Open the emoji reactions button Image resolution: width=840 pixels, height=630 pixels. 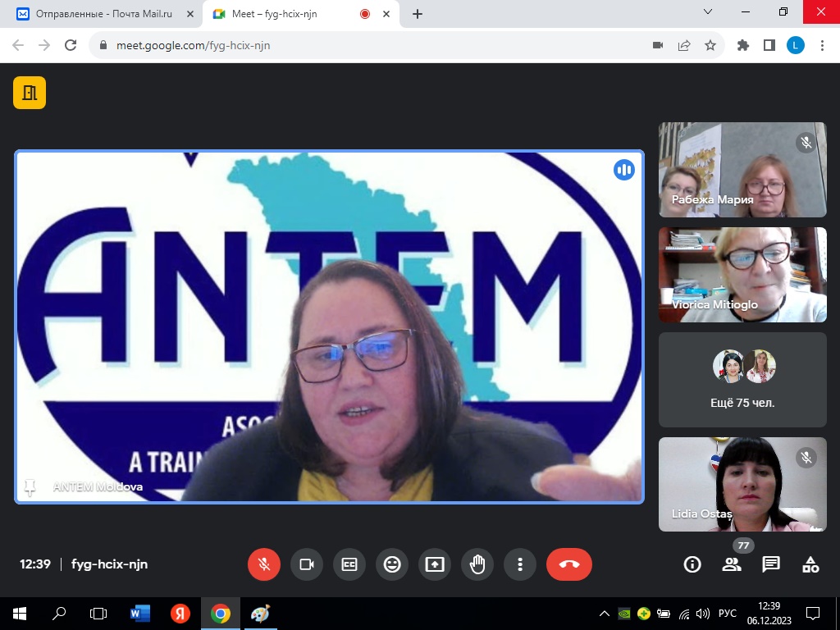click(392, 564)
